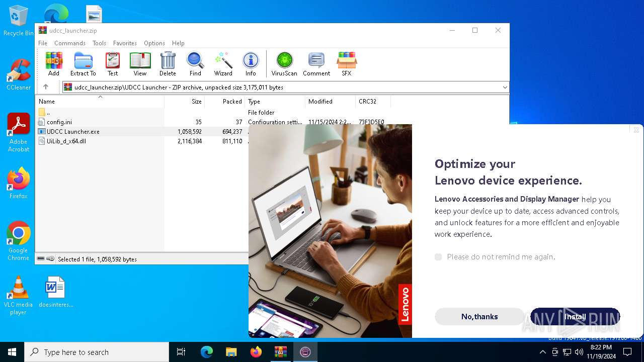Go up one folder level arrow
Image resolution: width=644 pixels, height=362 pixels.
point(46,87)
